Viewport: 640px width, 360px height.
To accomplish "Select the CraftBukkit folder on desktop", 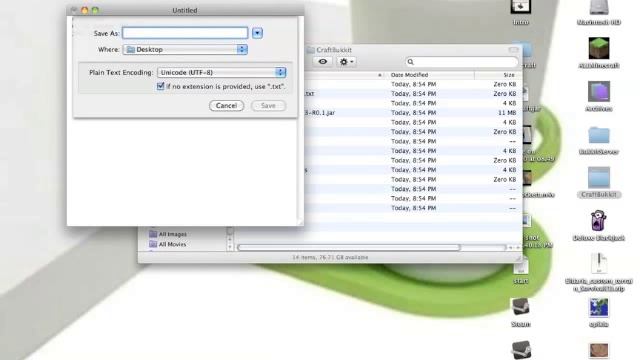I will click(599, 178).
